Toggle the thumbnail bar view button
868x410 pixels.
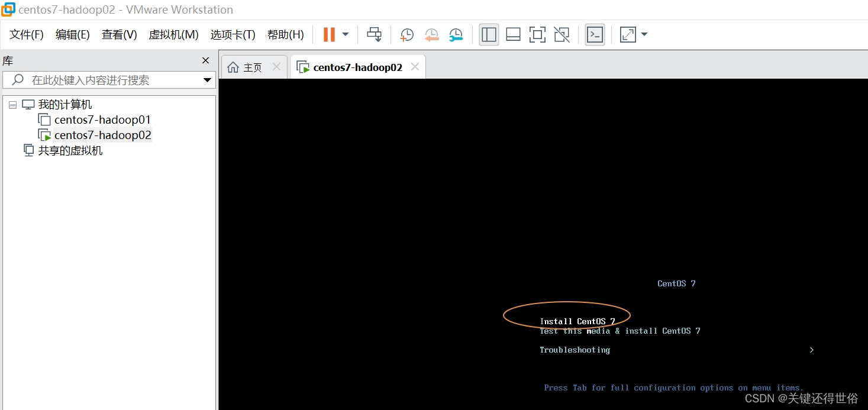513,35
